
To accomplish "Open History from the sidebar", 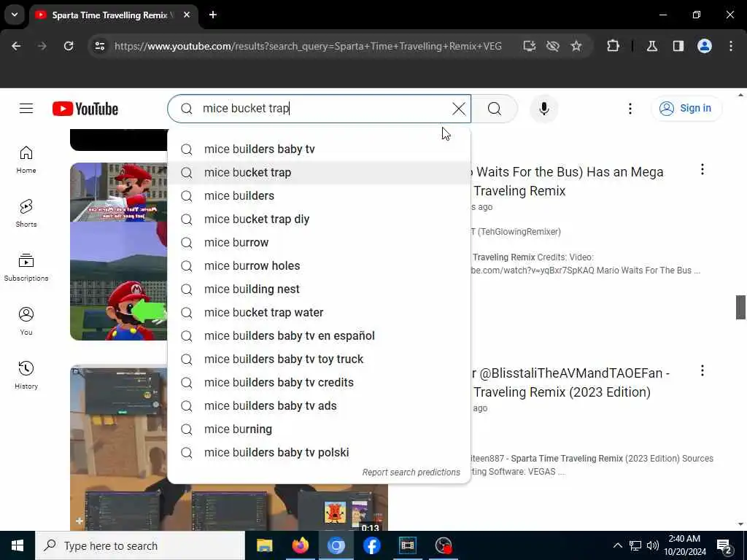I will pyautogui.click(x=26, y=375).
